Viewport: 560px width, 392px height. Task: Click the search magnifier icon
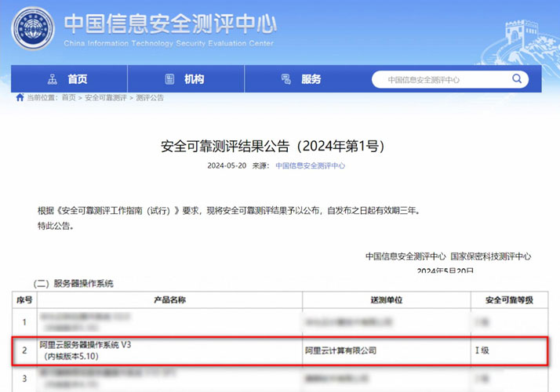tap(517, 79)
